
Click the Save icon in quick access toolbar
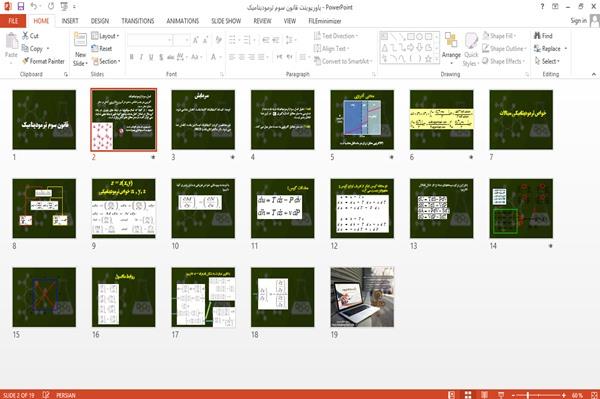tap(21, 6)
